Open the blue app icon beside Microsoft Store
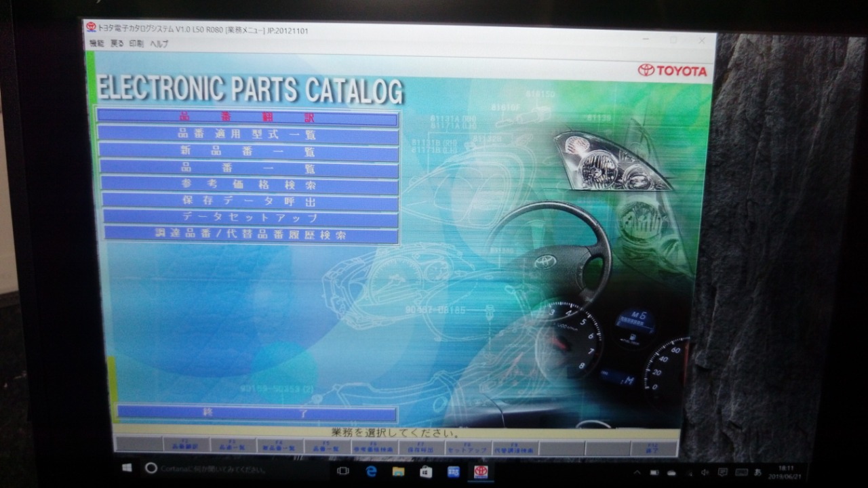The image size is (868, 488). 453,471
